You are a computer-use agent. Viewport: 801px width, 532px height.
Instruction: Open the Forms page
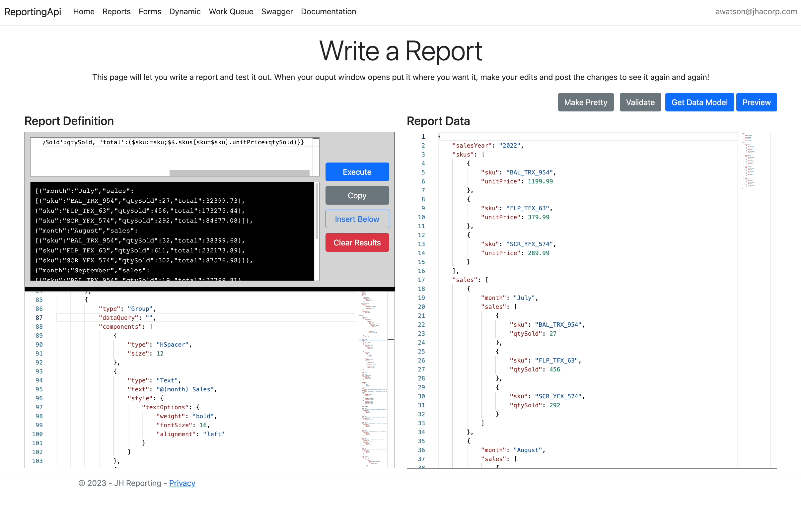point(150,12)
